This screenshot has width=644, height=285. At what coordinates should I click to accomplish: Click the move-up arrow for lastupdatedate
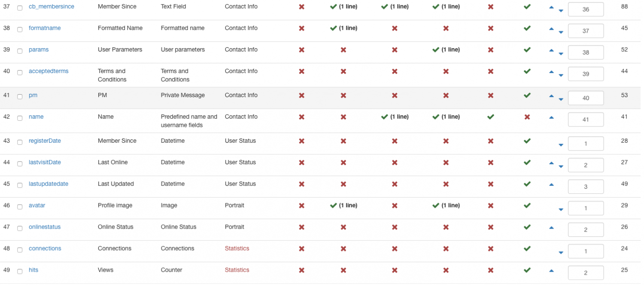pos(551,184)
